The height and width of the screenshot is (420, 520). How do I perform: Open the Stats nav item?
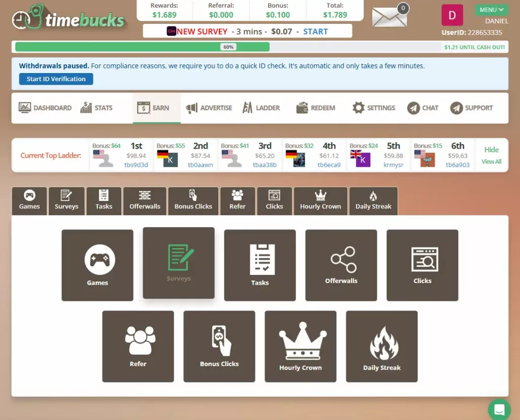coord(96,108)
